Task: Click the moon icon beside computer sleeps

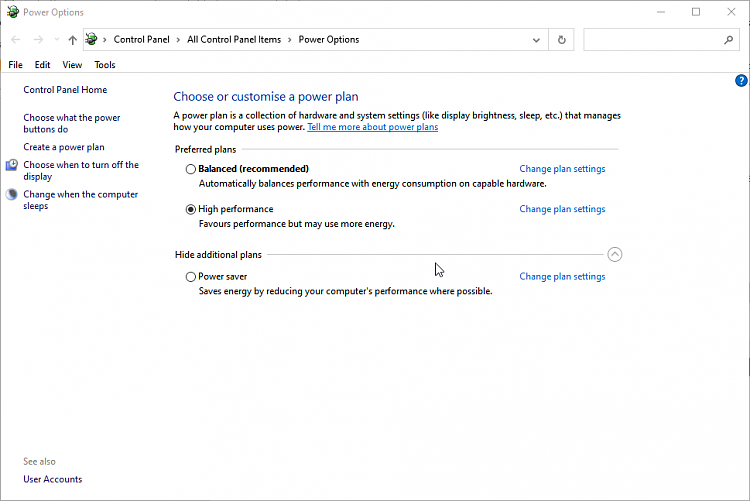Action: pos(12,195)
